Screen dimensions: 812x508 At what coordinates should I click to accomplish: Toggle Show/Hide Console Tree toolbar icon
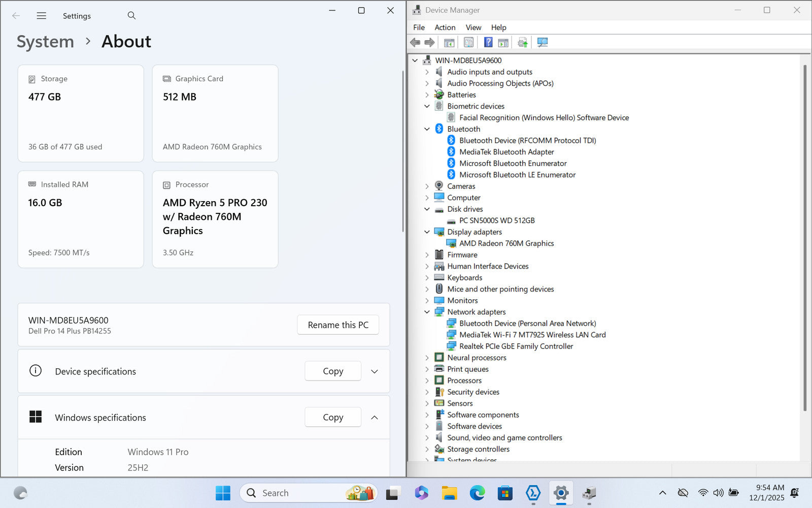point(449,42)
